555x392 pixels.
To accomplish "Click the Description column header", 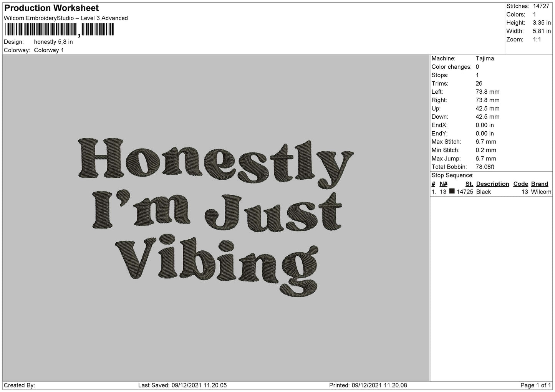I will tap(492, 184).
